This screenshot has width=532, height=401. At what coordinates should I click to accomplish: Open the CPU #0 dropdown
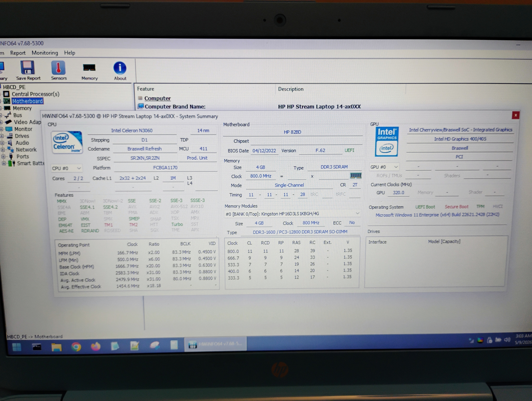coord(67,168)
